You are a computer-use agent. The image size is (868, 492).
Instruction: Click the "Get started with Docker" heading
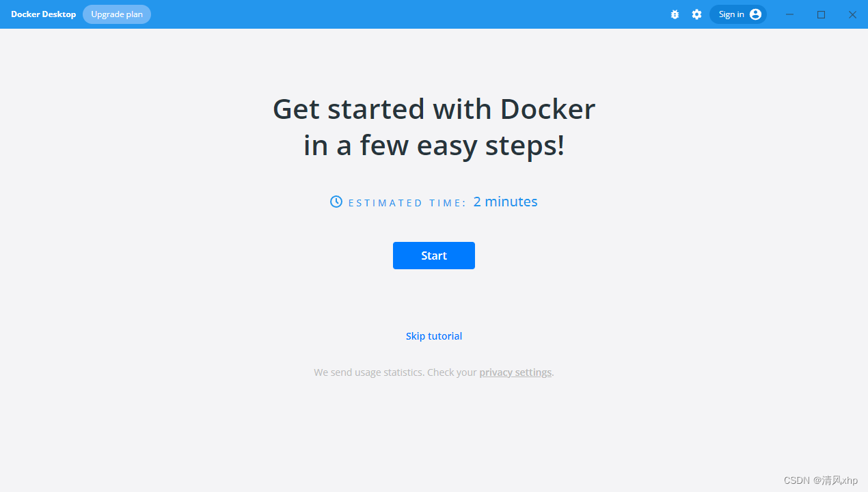pos(434,109)
